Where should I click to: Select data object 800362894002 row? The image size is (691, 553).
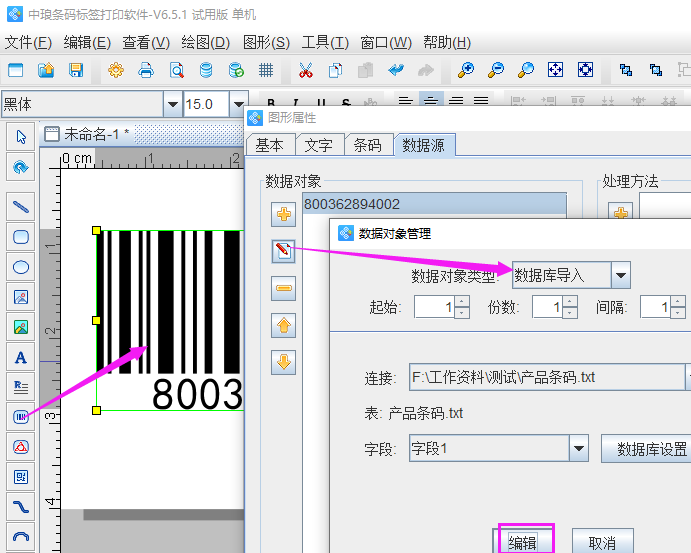435,204
